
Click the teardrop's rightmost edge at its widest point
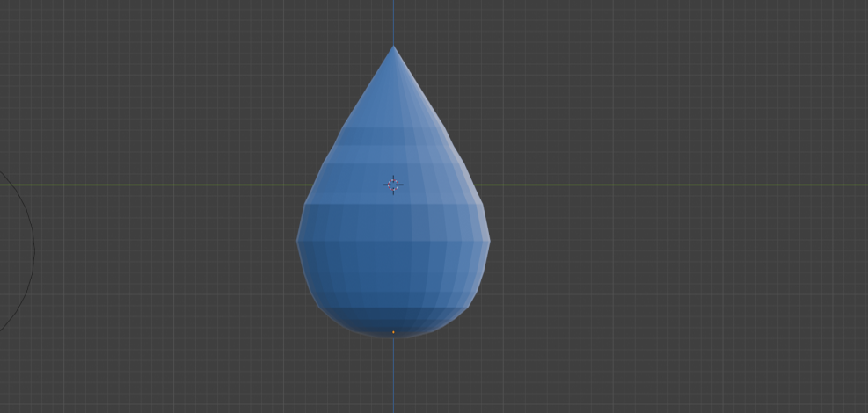(x=488, y=237)
